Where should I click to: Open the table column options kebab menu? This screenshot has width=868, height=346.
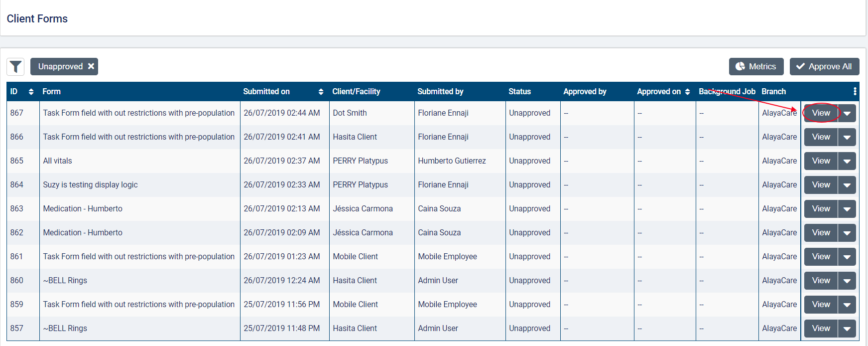(x=855, y=91)
